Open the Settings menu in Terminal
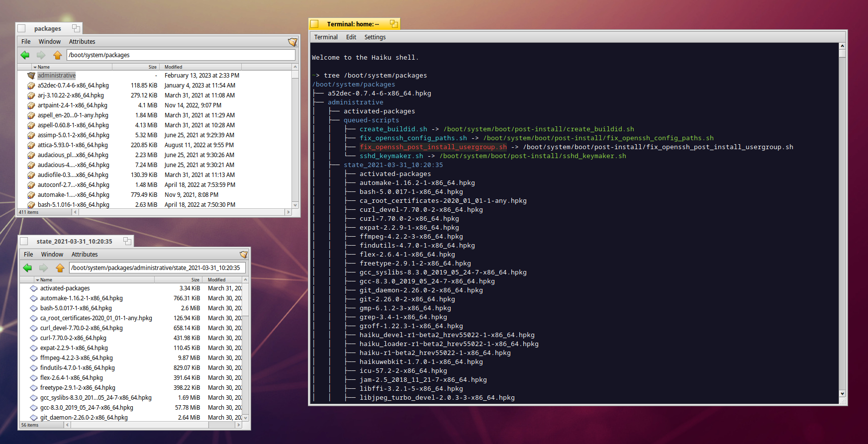The image size is (868, 444). tap(375, 37)
